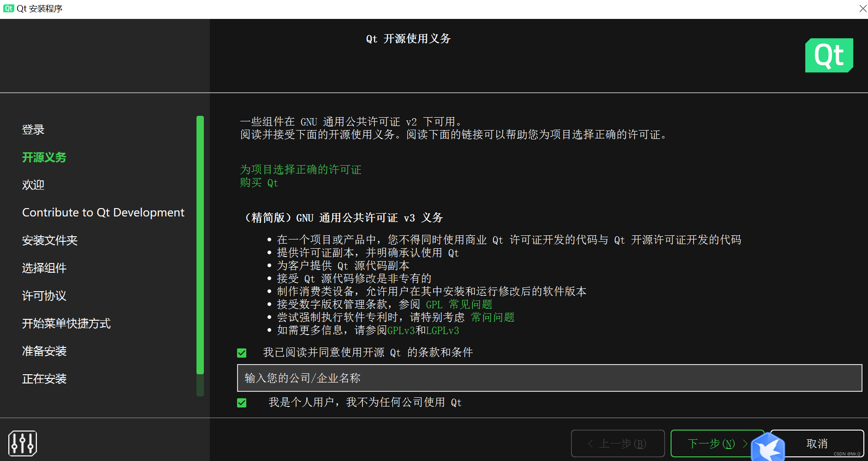The width and height of the screenshot is (868, 461).
Task: Open installer settings sliders icon
Action: tap(23, 443)
